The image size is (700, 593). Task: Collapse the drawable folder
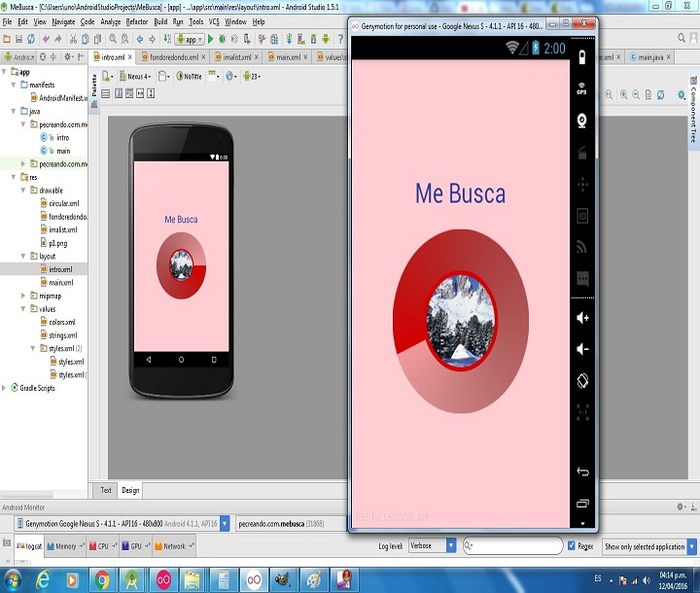pos(22,191)
